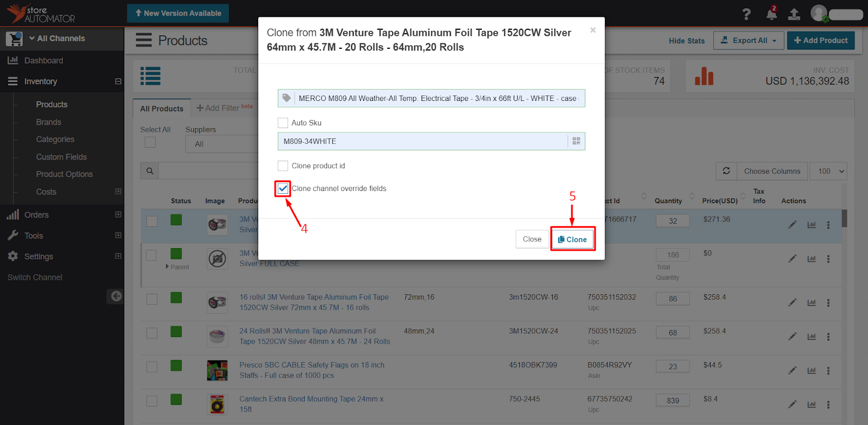Click the SKU generator icon in dialog
This screenshot has height=425, width=868.
coord(576,141)
